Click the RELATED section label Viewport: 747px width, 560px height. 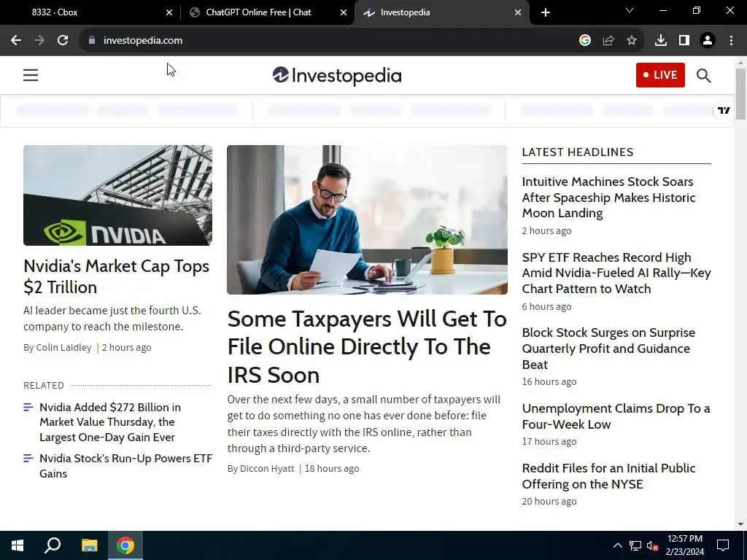pos(43,385)
